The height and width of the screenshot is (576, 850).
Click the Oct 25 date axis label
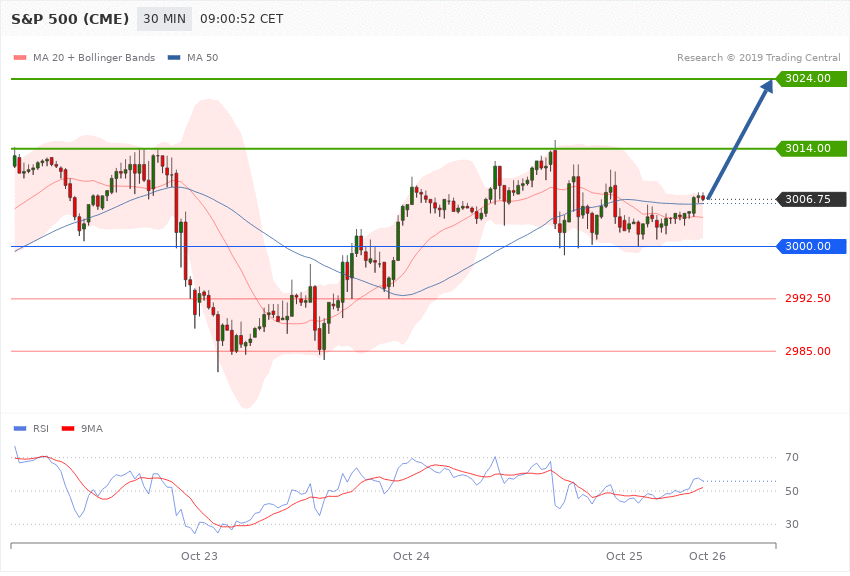pos(624,556)
